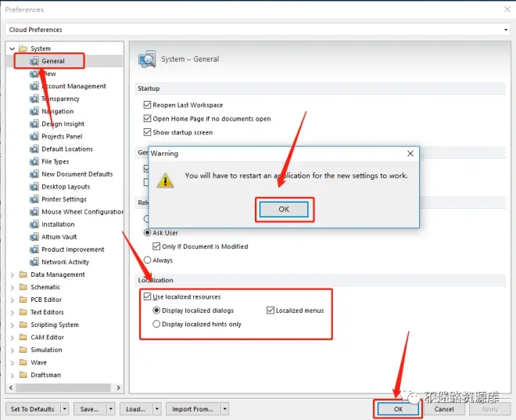The height and width of the screenshot is (420, 516).
Task: Expand the Text Editors tree node
Action: coord(13,313)
